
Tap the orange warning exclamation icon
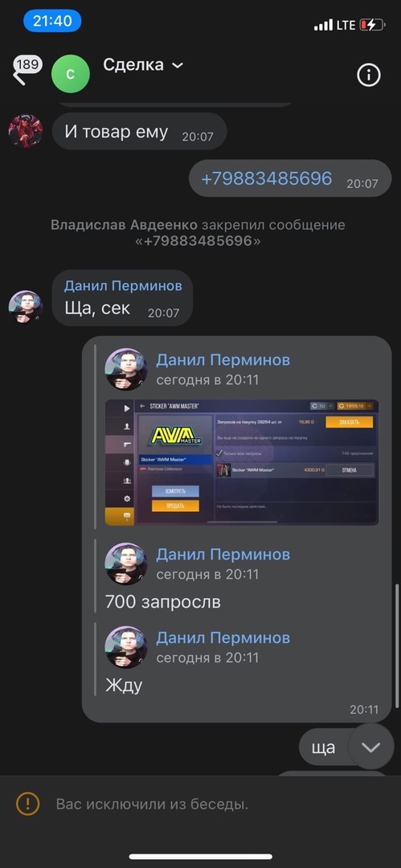(x=27, y=804)
